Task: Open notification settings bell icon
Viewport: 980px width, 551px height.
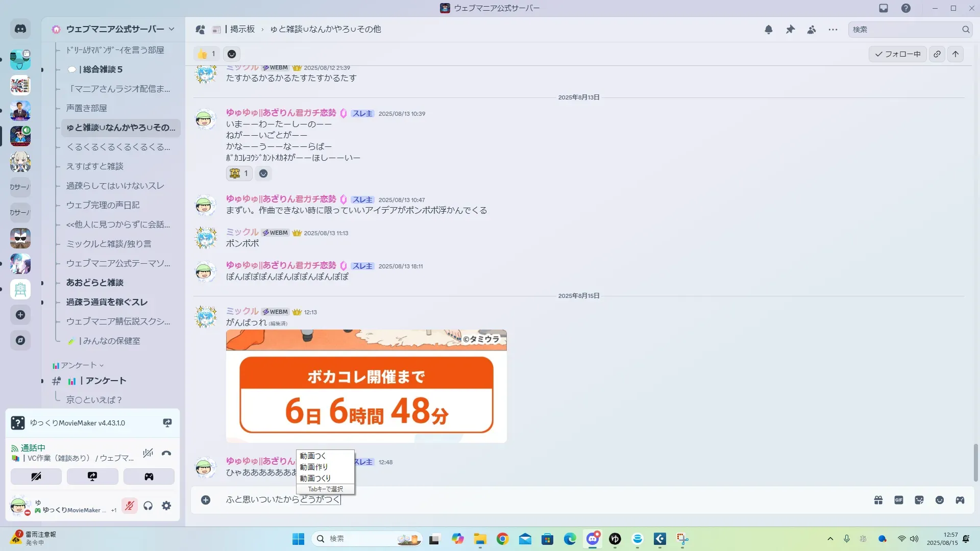Action: [x=769, y=30]
